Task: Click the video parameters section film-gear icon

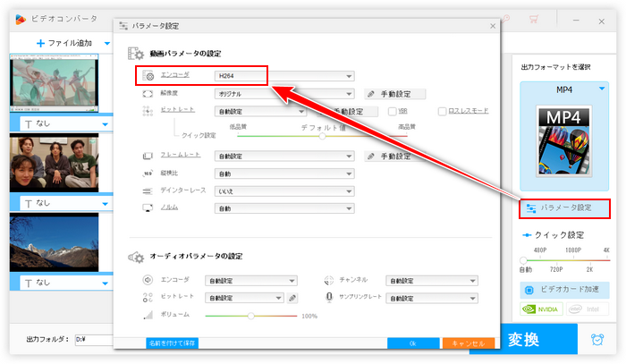Action: click(136, 54)
